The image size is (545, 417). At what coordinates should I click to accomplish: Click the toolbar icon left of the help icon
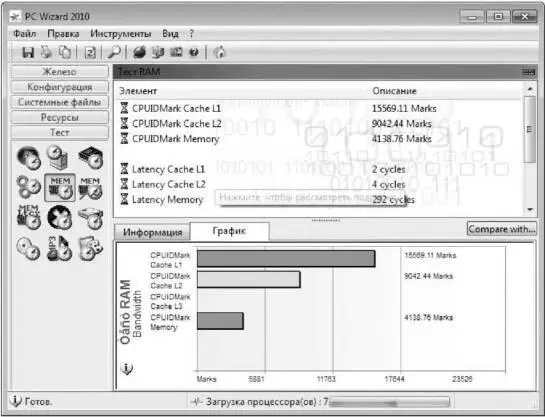176,52
